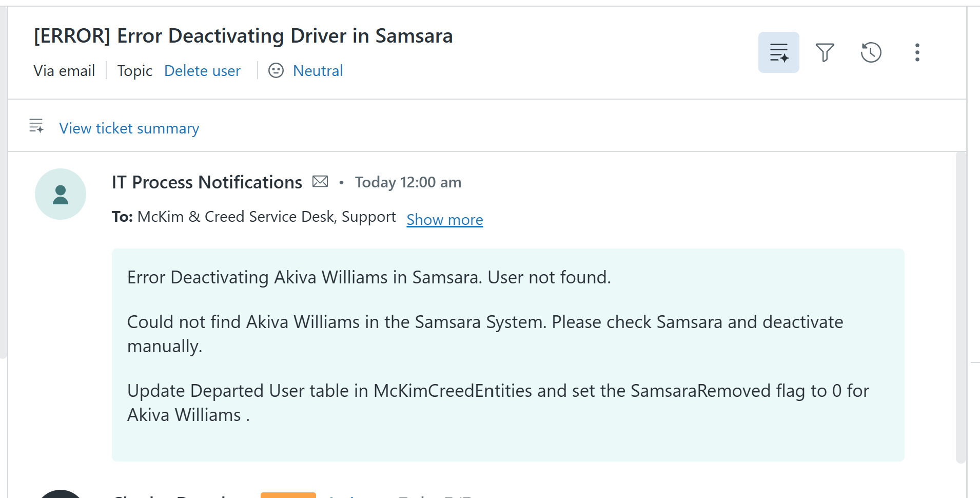The width and height of the screenshot is (980, 498).
Task: Click the summary icon beside View ticket summary
Action: pyautogui.click(x=36, y=126)
